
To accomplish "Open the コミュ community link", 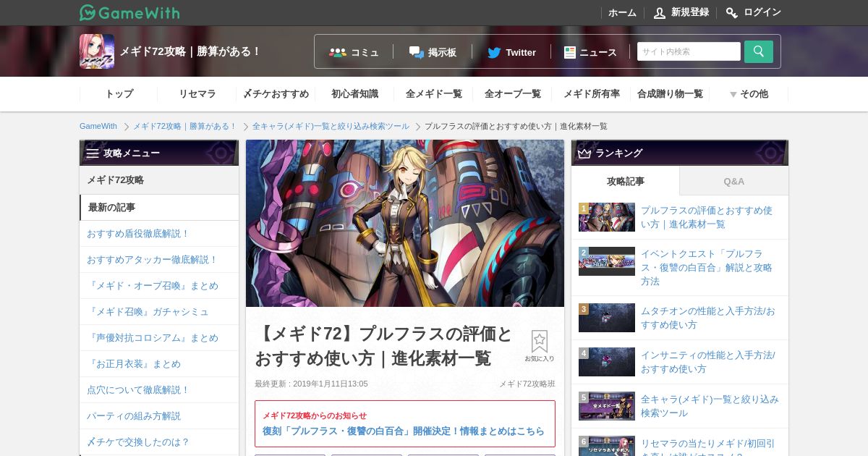I will click(354, 52).
